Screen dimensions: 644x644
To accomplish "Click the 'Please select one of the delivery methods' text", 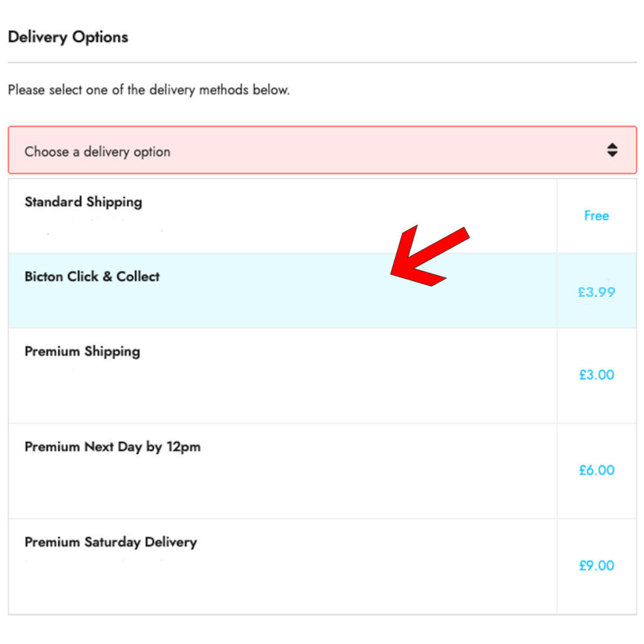I will point(148,89).
